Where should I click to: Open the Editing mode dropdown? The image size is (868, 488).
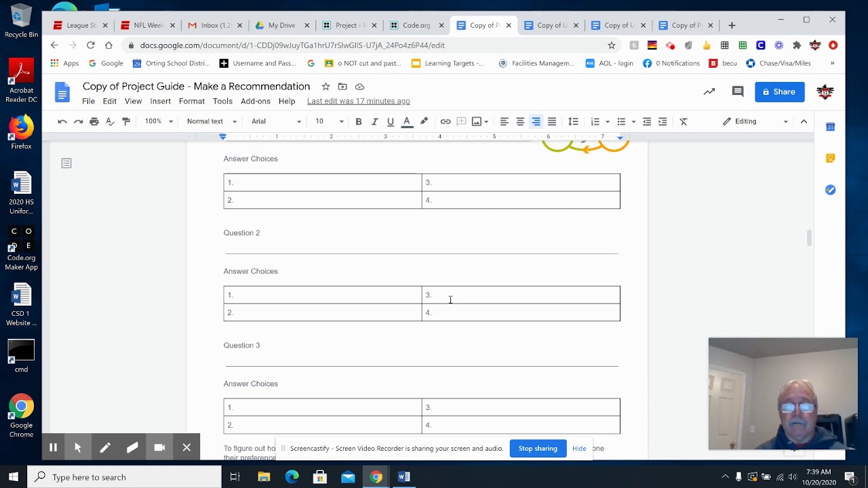[x=755, y=121]
